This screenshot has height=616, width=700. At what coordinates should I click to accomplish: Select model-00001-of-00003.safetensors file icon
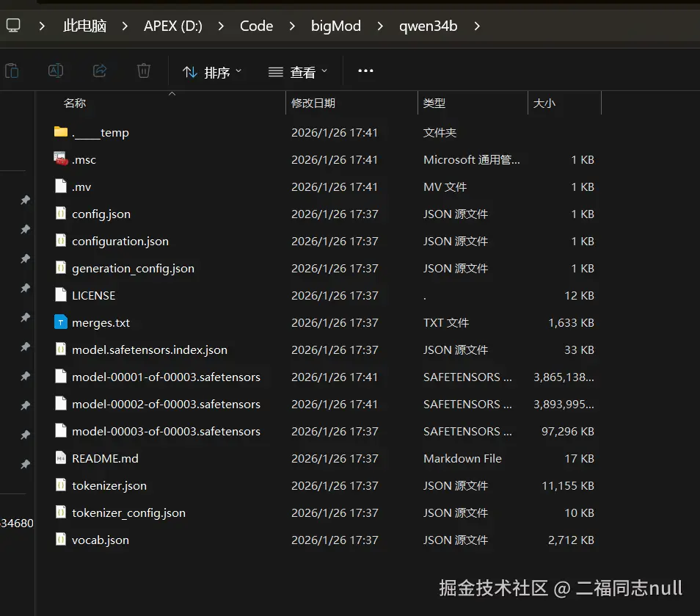click(x=61, y=376)
